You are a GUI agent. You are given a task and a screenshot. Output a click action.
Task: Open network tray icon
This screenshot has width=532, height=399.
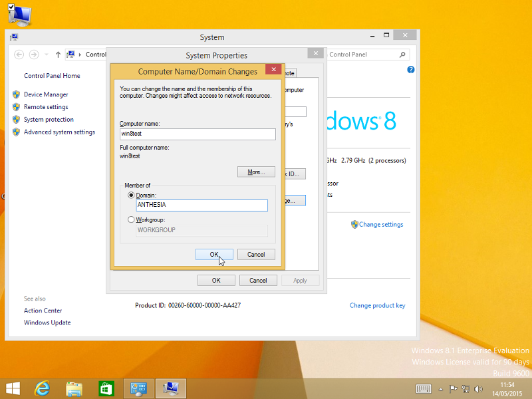pyautogui.click(x=466, y=389)
